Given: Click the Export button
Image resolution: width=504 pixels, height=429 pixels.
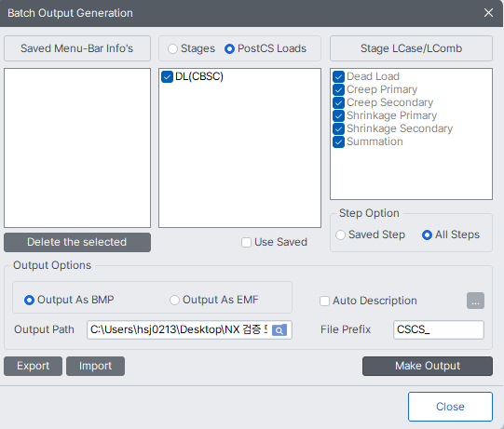Looking at the screenshot, I should (x=34, y=366).
